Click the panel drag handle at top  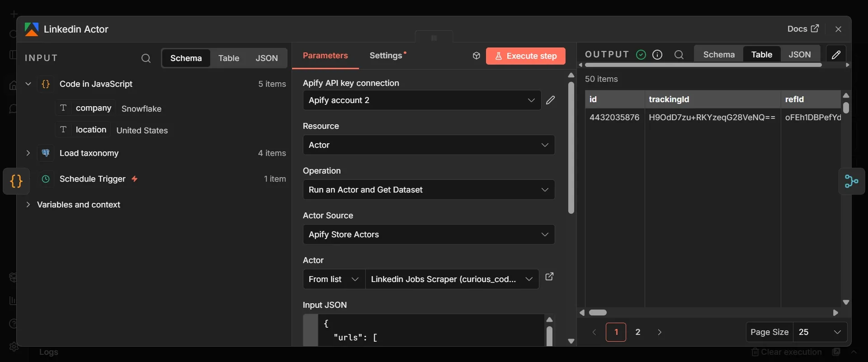click(x=434, y=38)
